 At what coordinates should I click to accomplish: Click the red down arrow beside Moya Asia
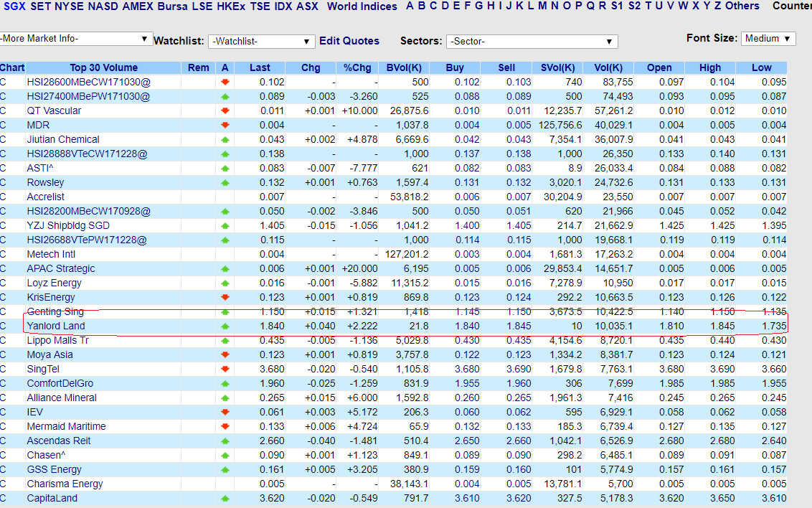(x=225, y=354)
